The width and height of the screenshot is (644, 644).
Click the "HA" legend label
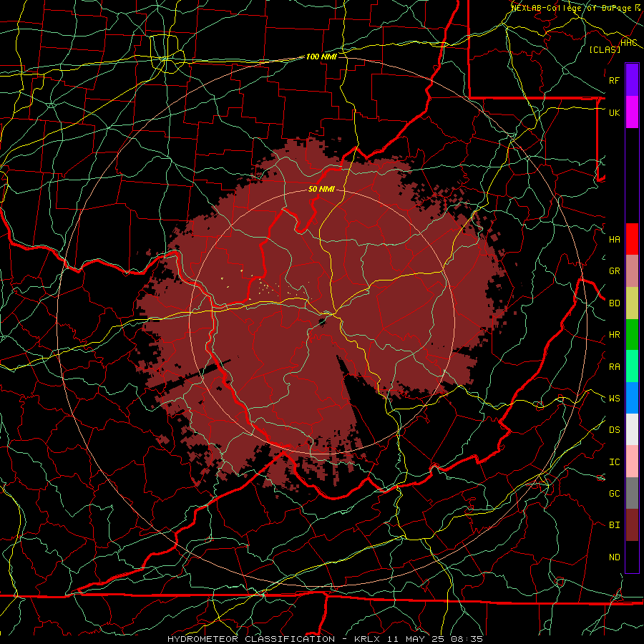pyautogui.click(x=614, y=239)
